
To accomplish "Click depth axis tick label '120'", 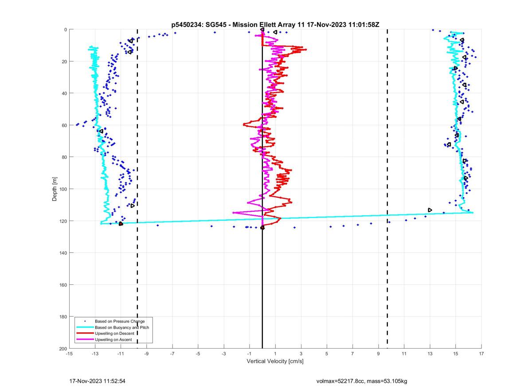I will 63,221.
